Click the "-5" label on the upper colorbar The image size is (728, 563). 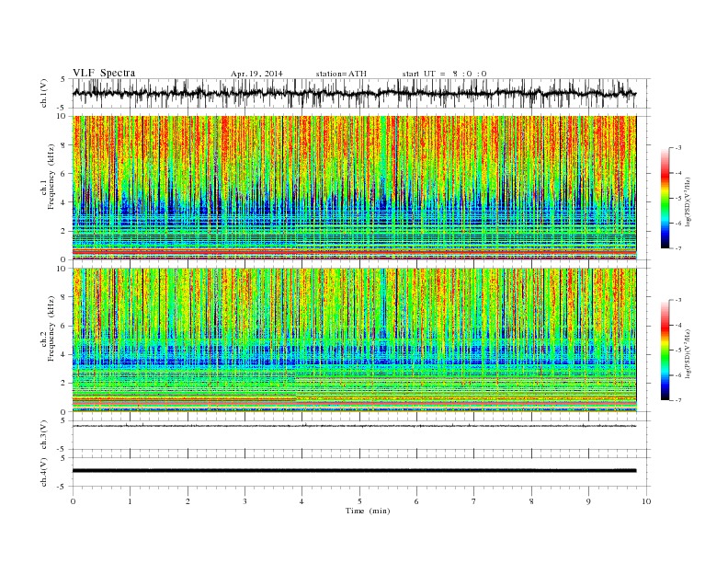[x=678, y=198]
